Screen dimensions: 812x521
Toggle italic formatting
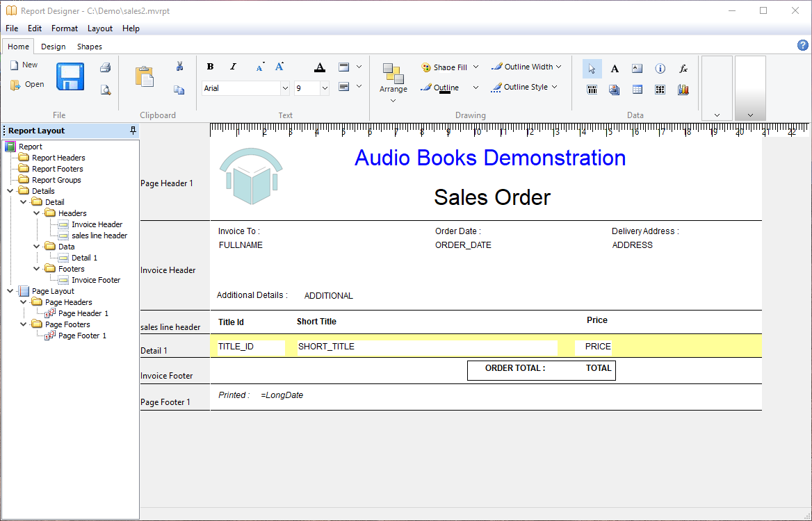[233, 67]
